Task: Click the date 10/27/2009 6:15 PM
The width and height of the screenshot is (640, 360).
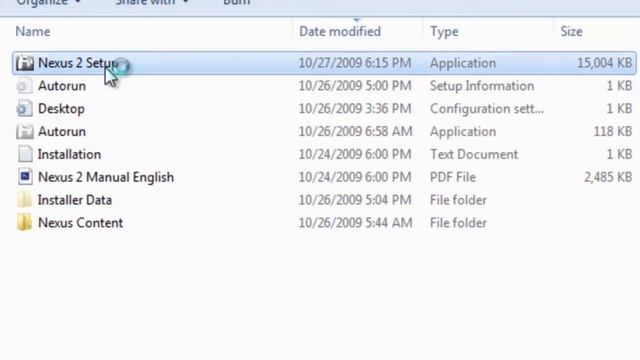Action: [355, 63]
